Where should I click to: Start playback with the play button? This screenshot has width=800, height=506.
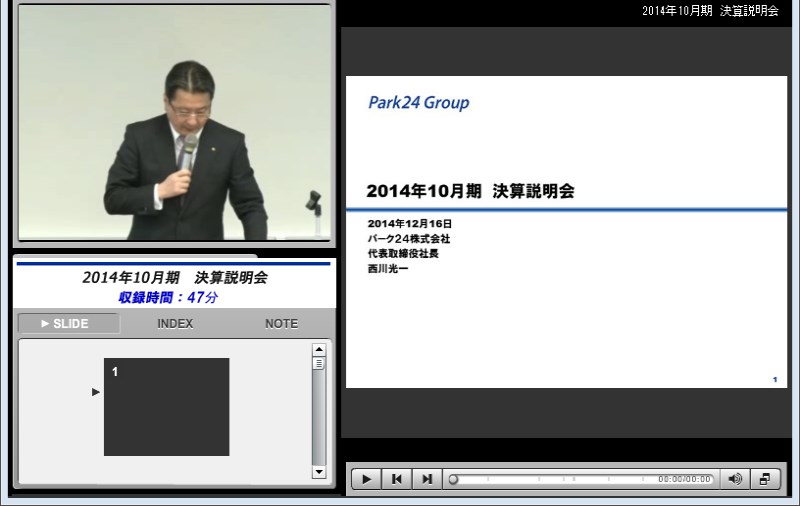(366, 479)
